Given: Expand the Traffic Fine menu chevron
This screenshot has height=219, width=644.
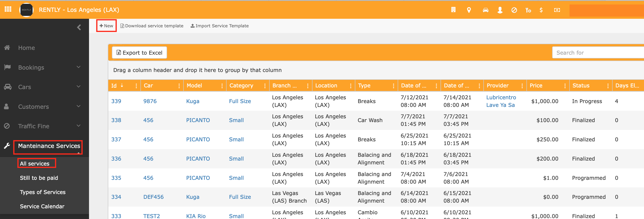Looking at the screenshot, I should tap(79, 125).
